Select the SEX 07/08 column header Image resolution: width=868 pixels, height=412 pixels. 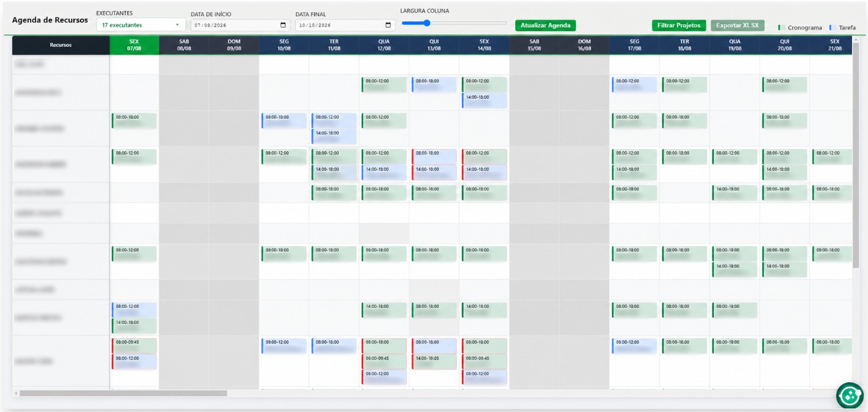tap(134, 45)
